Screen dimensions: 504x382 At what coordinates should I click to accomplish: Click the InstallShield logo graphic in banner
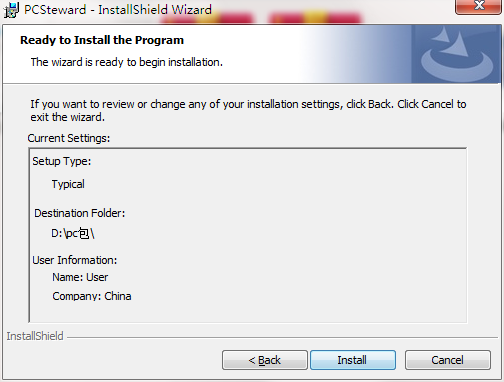coord(456,55)
